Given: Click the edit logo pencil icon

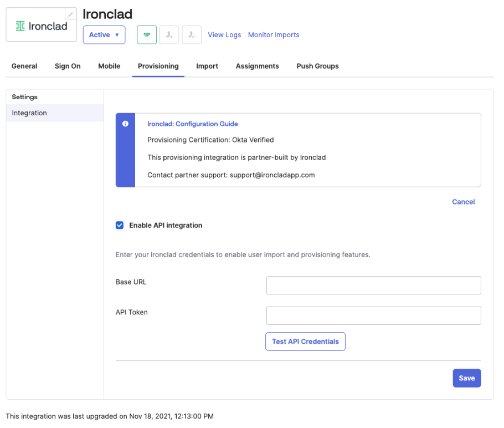Looking at the screenshot, I should coord(71,14).
